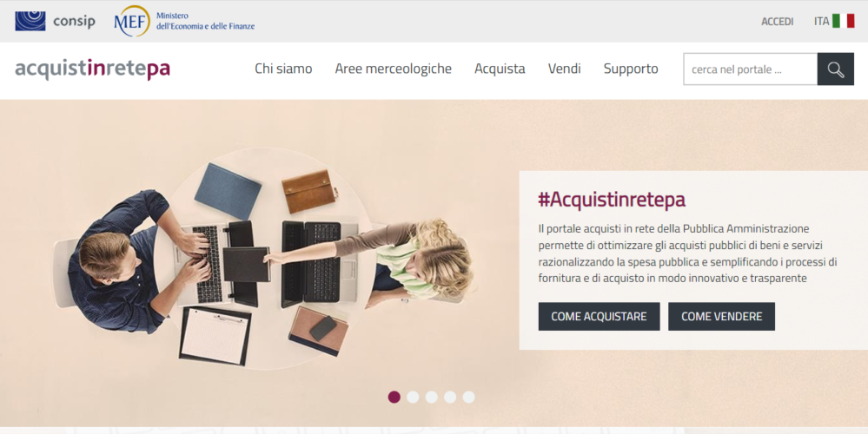
Task: Select the fifth carousel slide dot
Action: [469, 397]
